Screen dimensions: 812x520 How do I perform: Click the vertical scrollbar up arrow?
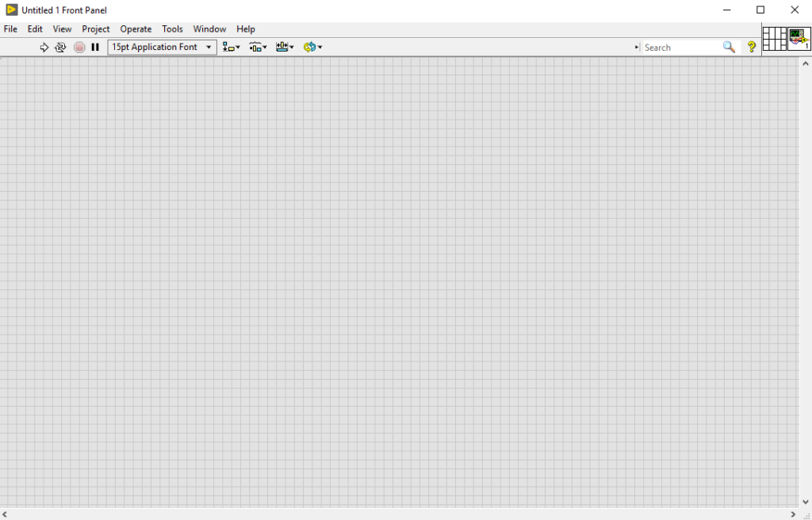[806, 63]
